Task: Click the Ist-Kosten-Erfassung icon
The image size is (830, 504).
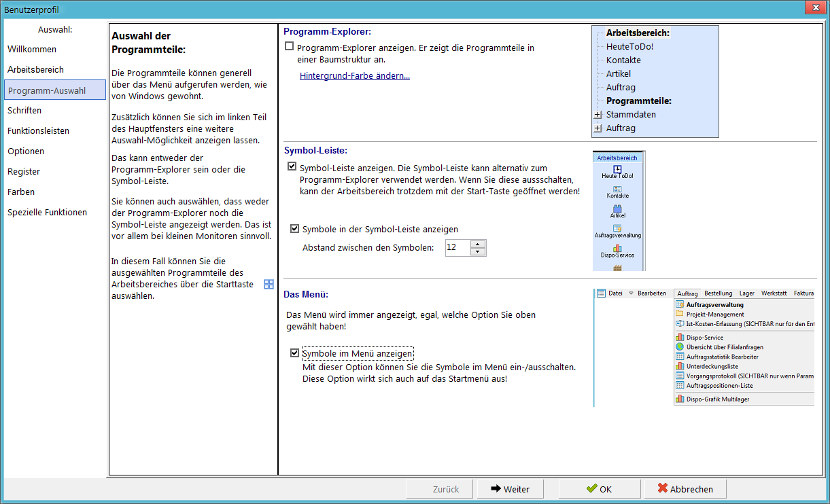Action: point(680,324)
